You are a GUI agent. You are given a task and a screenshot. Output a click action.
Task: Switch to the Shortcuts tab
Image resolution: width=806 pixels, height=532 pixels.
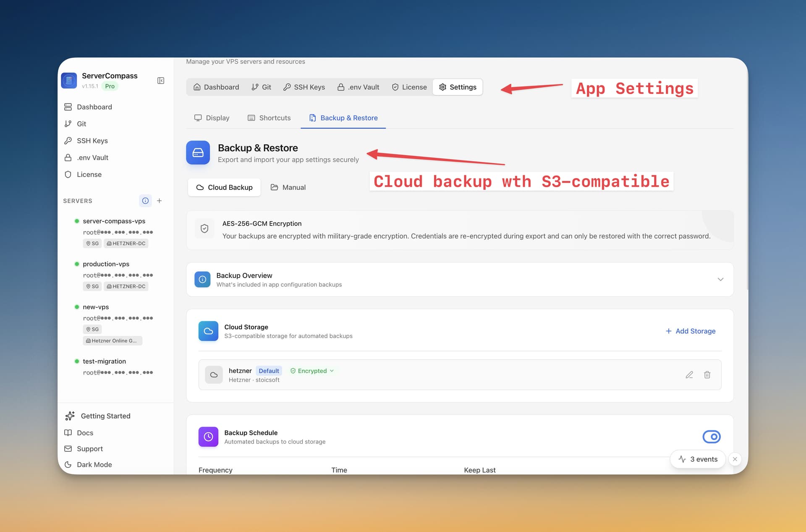click(x=269, y=118)
